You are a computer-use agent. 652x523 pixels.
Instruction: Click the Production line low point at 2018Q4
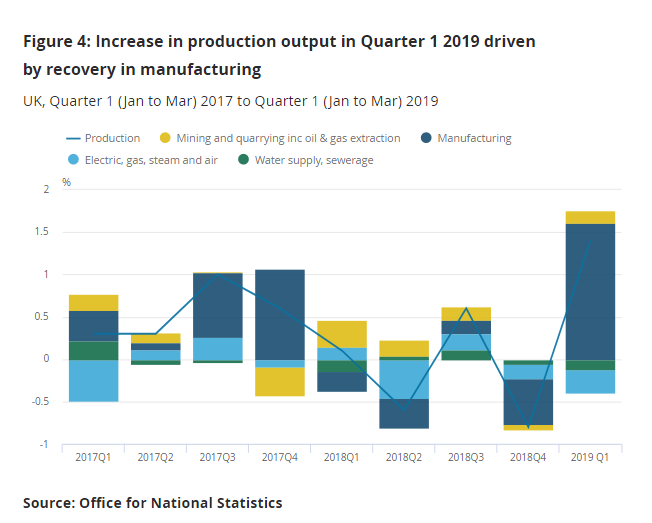point(528,427)
